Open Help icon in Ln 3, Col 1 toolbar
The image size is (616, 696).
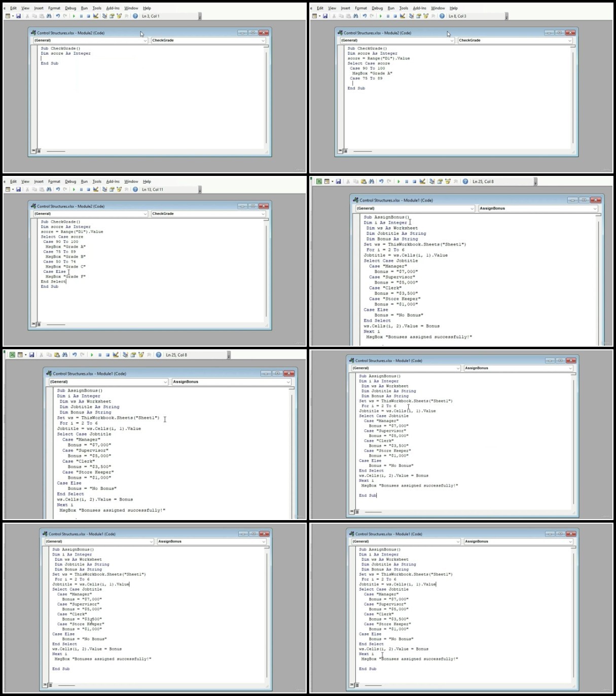(x=135, y=16)
